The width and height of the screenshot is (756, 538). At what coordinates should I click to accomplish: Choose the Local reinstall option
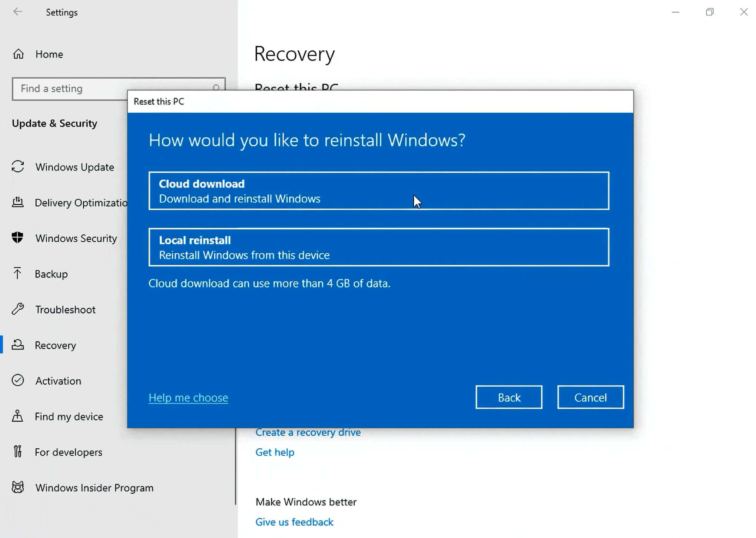[378, 247]
